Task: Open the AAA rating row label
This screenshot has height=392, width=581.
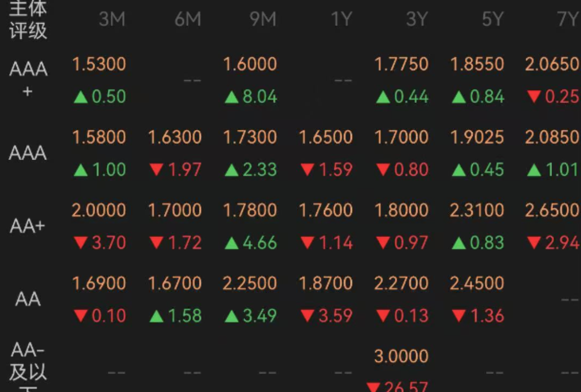Action: 28,153
